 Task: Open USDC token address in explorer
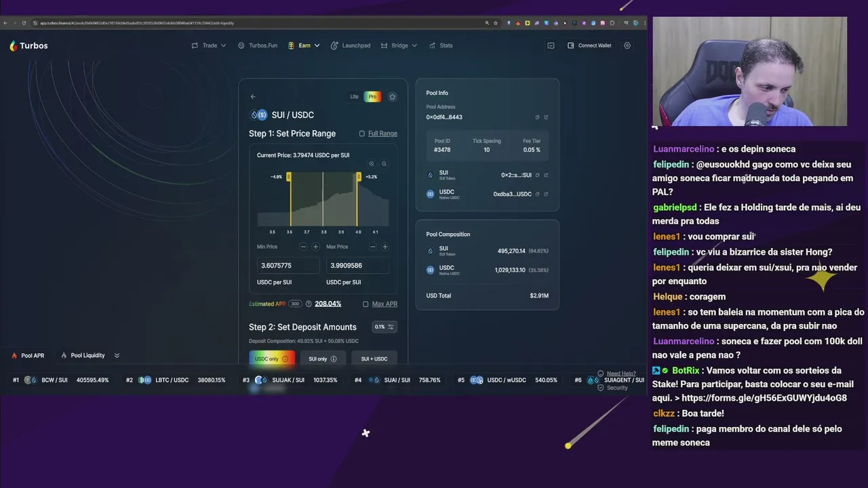coord(546,194)
